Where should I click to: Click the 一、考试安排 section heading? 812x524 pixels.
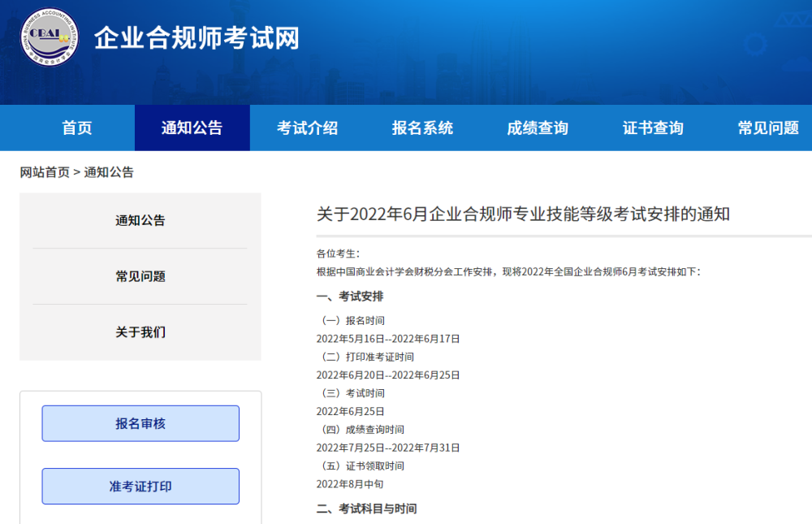[350, 297]
